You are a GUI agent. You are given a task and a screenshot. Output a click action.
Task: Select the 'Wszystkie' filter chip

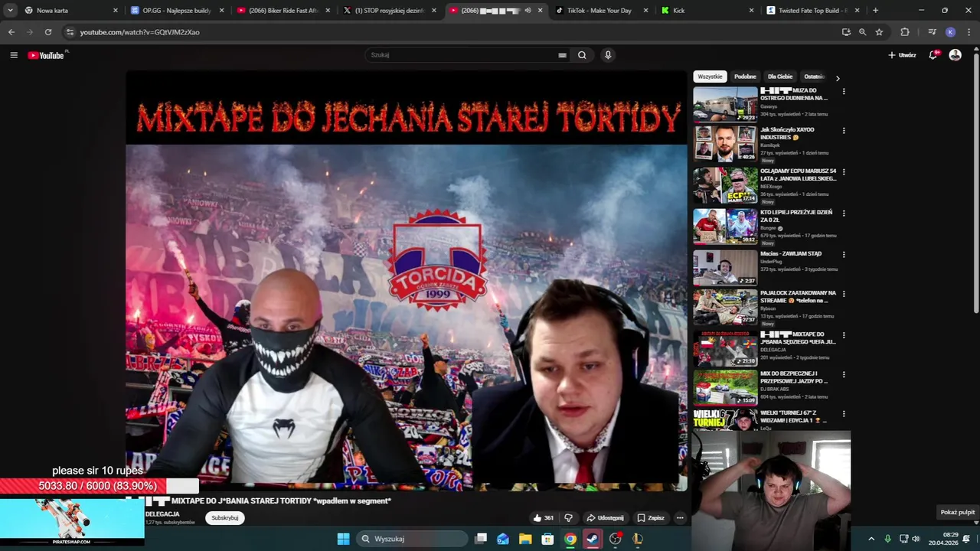710,77
